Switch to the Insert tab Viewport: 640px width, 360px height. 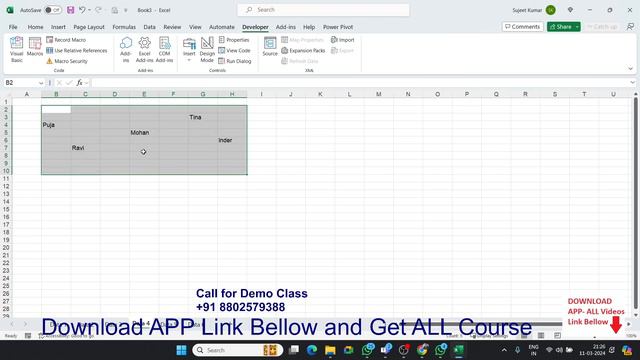[x=58, y=27]
